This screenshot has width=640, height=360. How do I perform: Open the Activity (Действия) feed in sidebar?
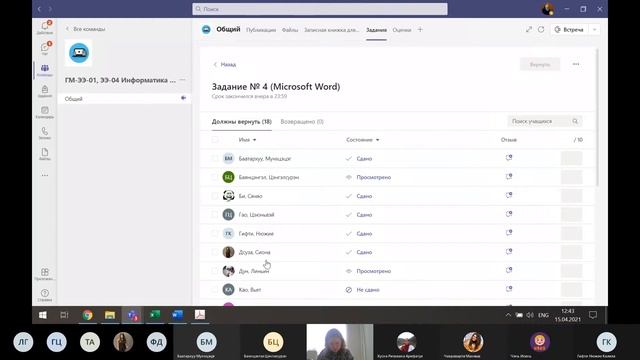[x=45, y=27]
